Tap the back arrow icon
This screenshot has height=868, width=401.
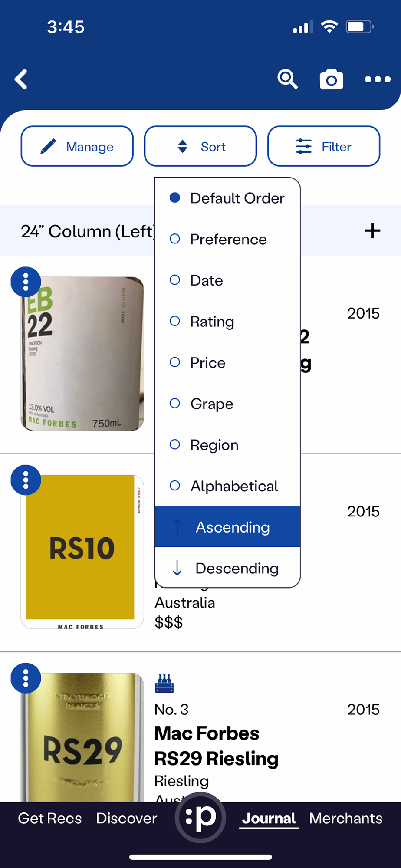point(21,79)
